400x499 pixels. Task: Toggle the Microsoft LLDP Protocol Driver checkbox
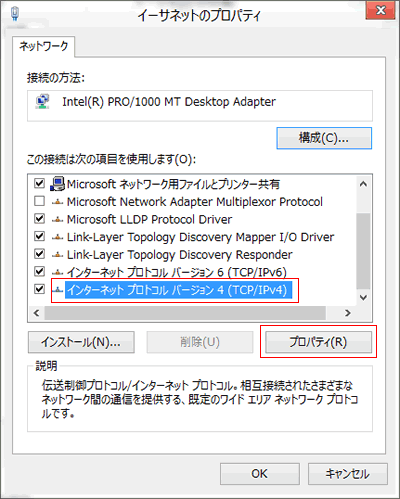[x=39, y=219]
